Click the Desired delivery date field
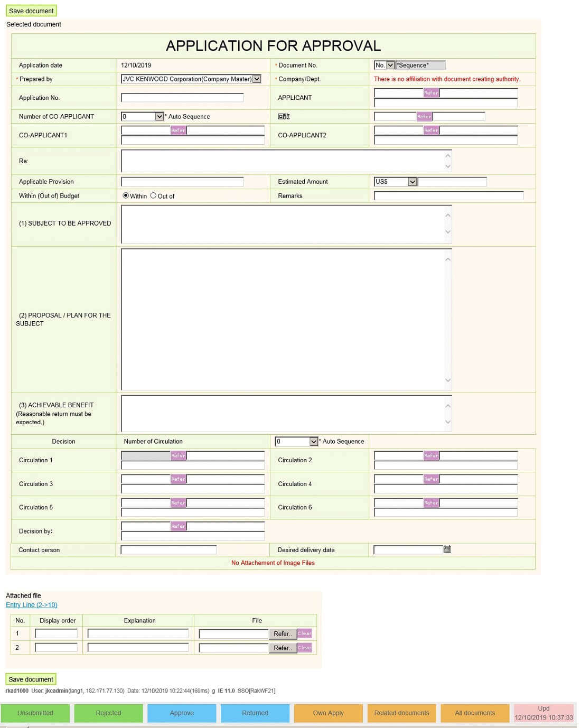 [408, 550]
